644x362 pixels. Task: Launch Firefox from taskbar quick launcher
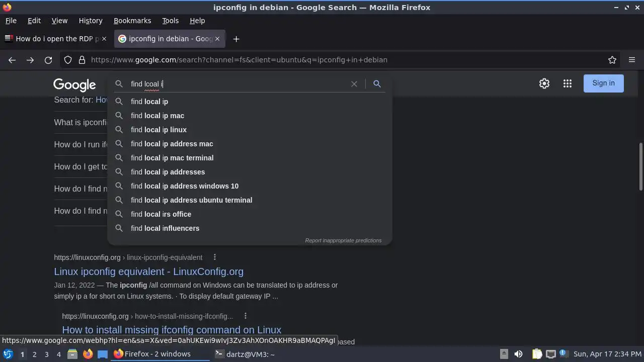click(88, 354)
